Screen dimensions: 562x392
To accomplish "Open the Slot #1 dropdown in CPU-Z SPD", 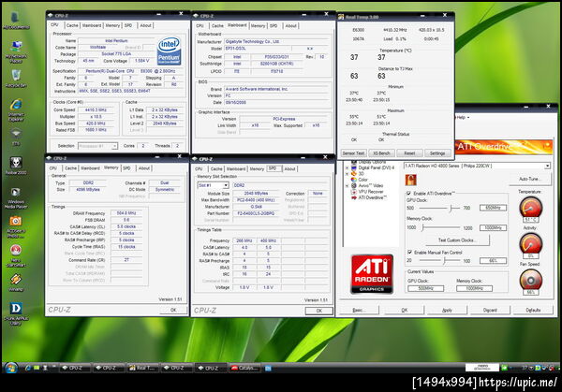I will (x=226, y=185).
